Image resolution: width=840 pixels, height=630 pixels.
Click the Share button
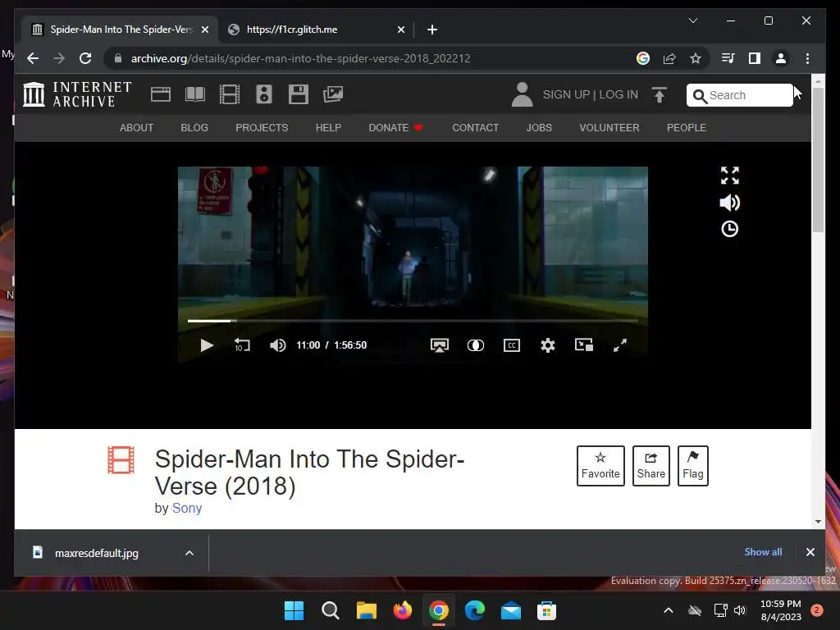(651, 466)
